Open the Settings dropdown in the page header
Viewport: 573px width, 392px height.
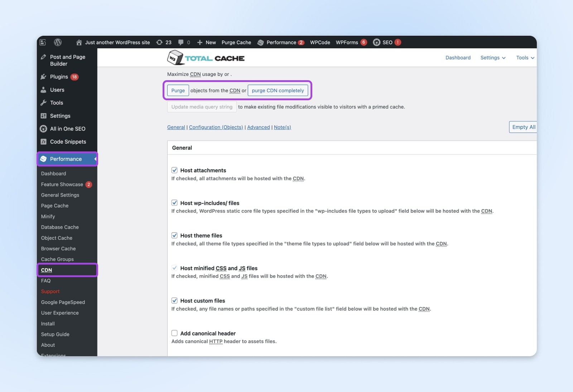[x=492, y=58]
